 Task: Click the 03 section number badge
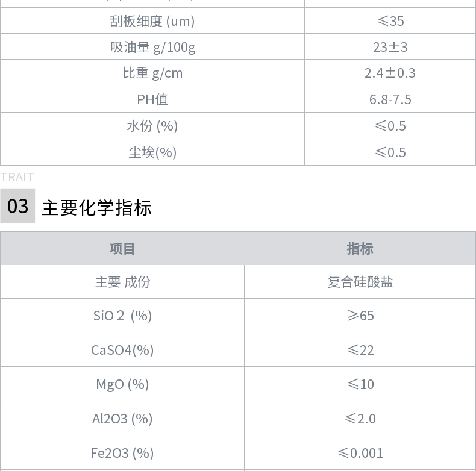tap(17, 206)
